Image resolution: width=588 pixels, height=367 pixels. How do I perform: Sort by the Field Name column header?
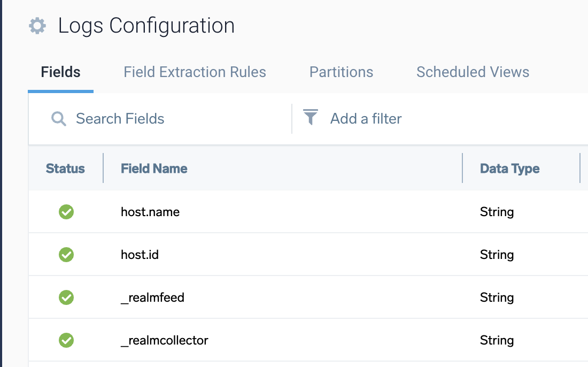154,169
